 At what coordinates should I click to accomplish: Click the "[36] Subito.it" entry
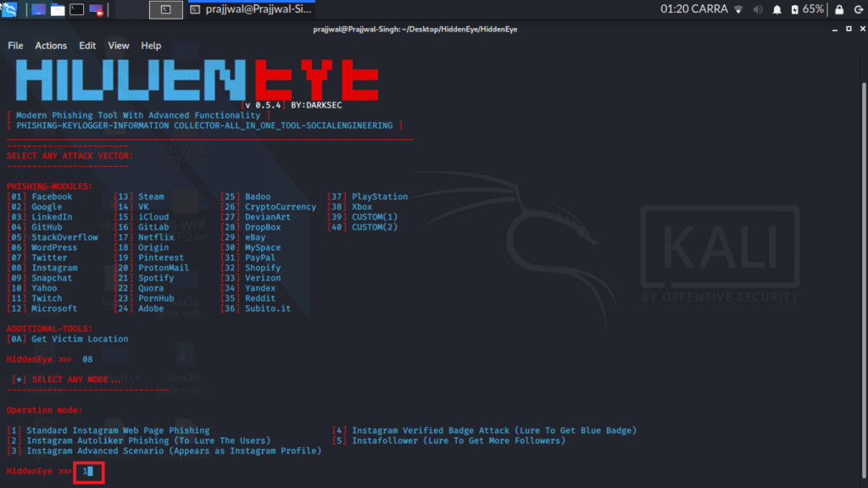256,308
